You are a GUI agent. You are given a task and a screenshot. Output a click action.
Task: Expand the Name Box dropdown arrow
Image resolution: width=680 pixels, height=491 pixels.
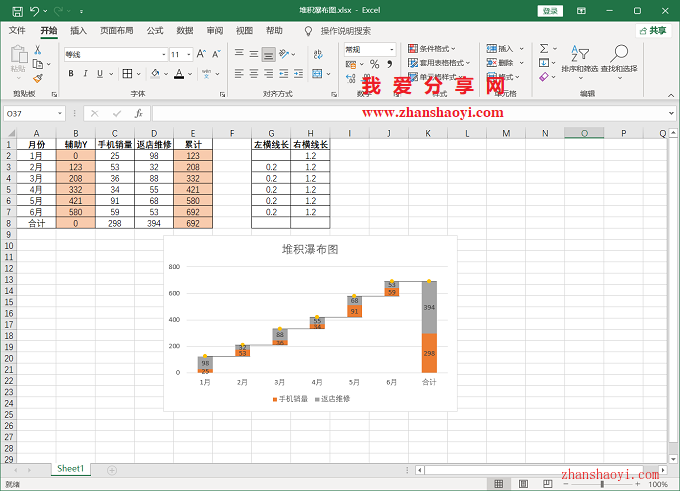click(x=60, y=114)
